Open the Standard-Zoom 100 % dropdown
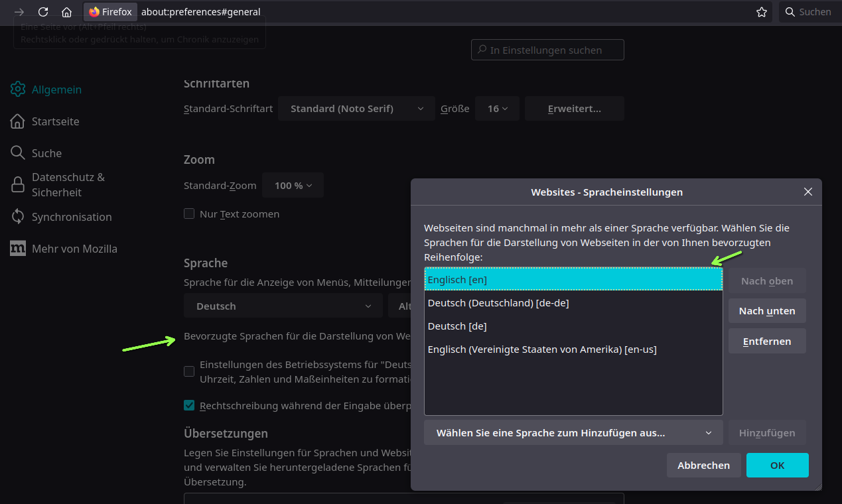This screenshot has height=504, width=842. pyautogui.click(x=293, y=186)
